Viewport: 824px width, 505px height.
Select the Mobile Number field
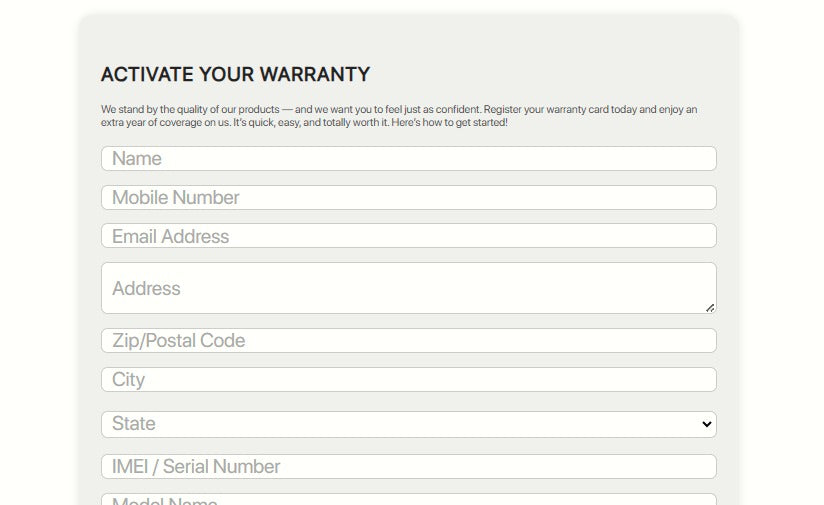409,198
